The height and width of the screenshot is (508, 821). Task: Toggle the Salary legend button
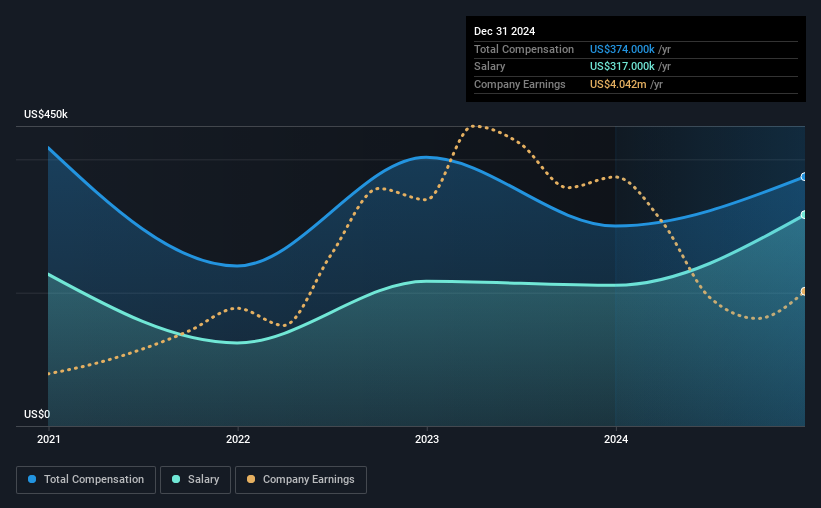click(x=195, y=480)
